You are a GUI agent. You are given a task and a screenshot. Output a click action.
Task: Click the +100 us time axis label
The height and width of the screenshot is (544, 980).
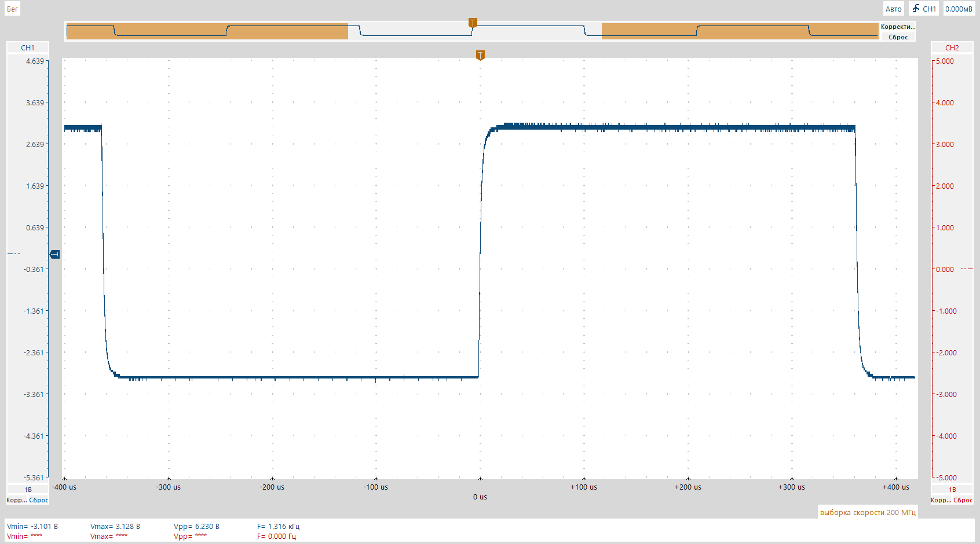[584, 487]
